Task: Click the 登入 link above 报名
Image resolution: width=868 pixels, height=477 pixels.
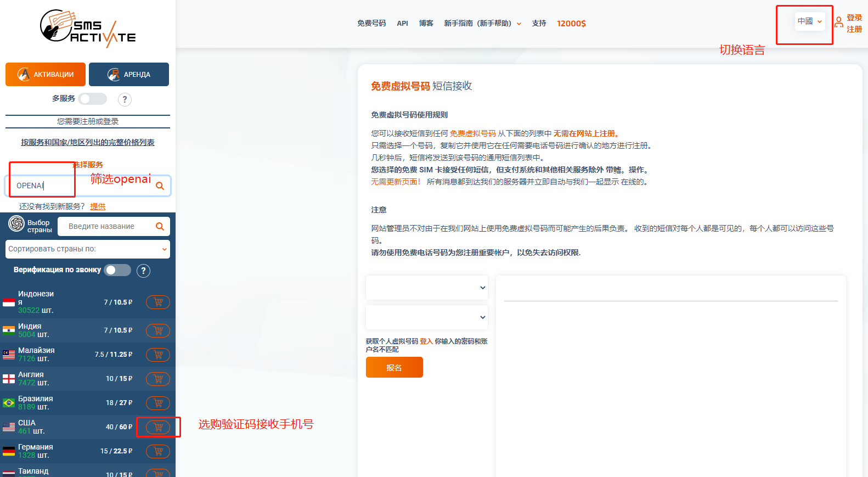Action: (426, 341)
